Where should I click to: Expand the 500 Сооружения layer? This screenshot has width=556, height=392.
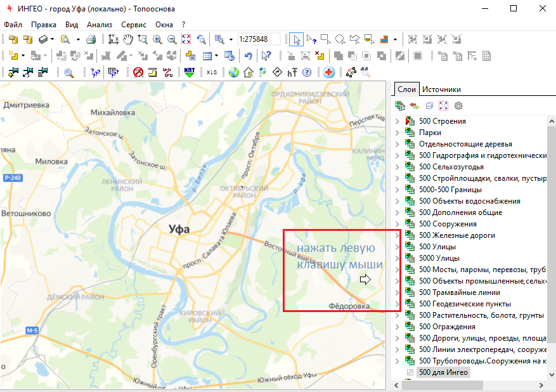point(397,224)
